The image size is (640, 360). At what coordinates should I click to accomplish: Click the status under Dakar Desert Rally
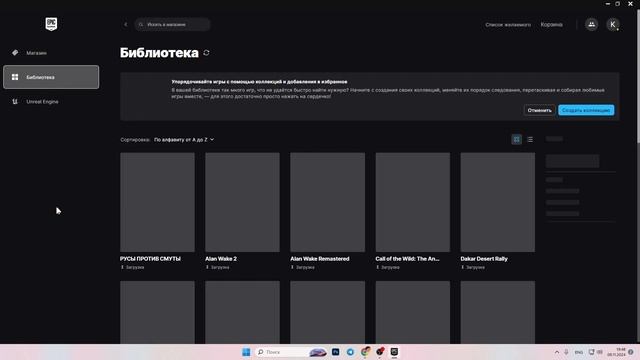click(473, 267)
